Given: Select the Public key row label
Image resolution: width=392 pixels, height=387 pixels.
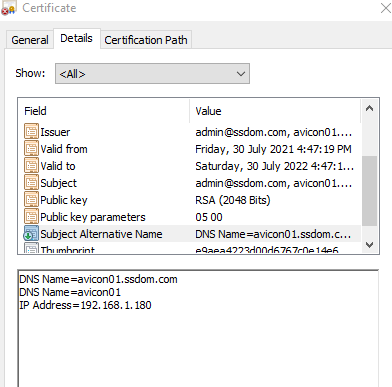Looking at the screenshot, I should tap(64, 200).
